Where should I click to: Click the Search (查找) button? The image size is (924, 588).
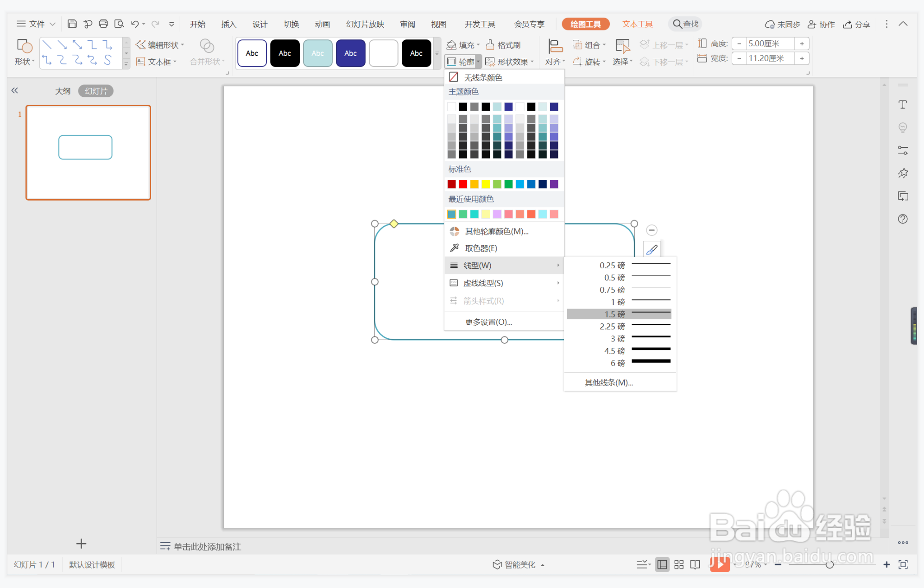[x=685, y=24]
